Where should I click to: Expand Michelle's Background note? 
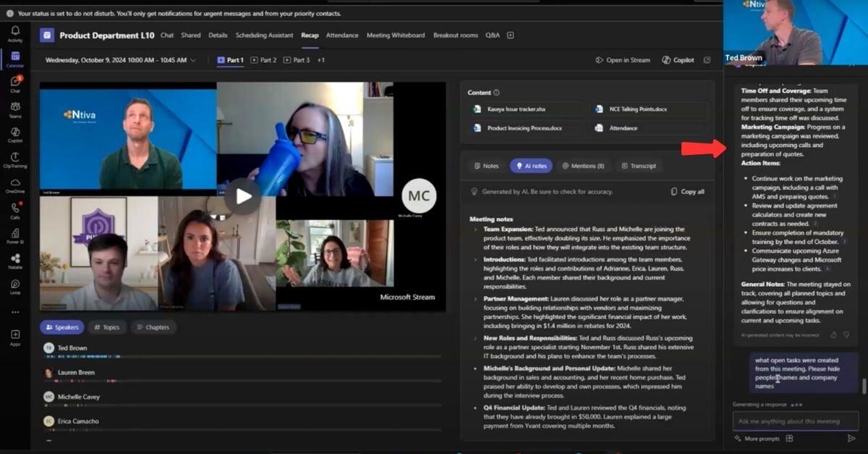(476, 368)
